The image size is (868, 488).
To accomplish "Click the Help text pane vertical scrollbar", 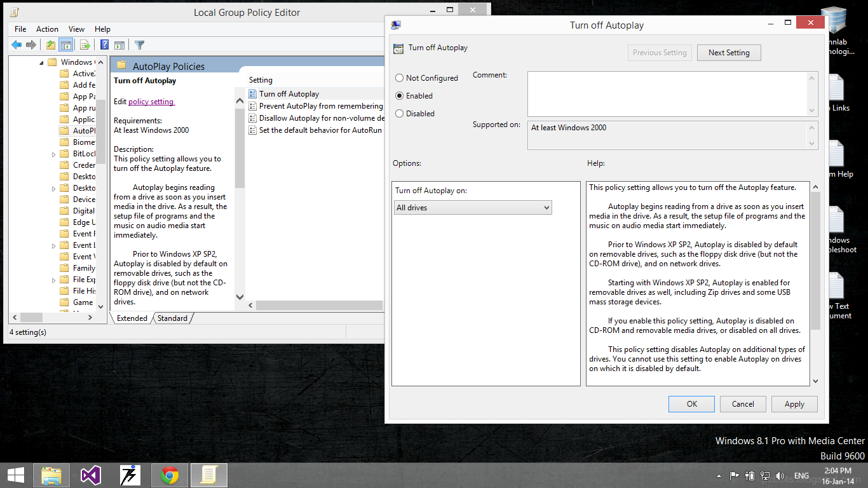I will click(815, 283).
